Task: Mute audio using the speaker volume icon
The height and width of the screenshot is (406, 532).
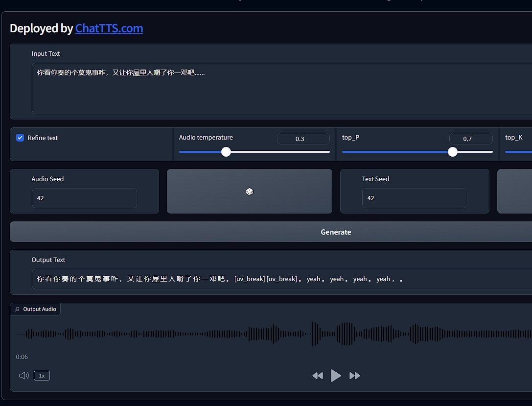Action: click(23, 376)
